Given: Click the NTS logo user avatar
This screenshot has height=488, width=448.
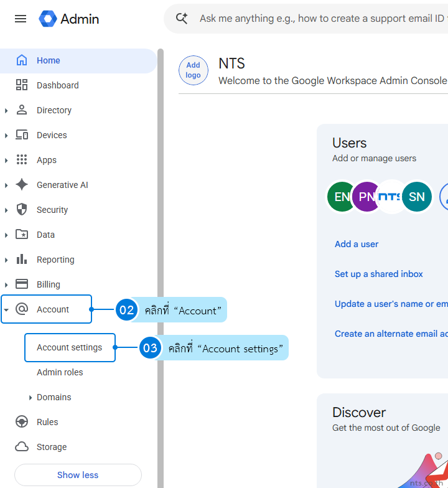Looking at the screenshot, I should pos(390,197).
